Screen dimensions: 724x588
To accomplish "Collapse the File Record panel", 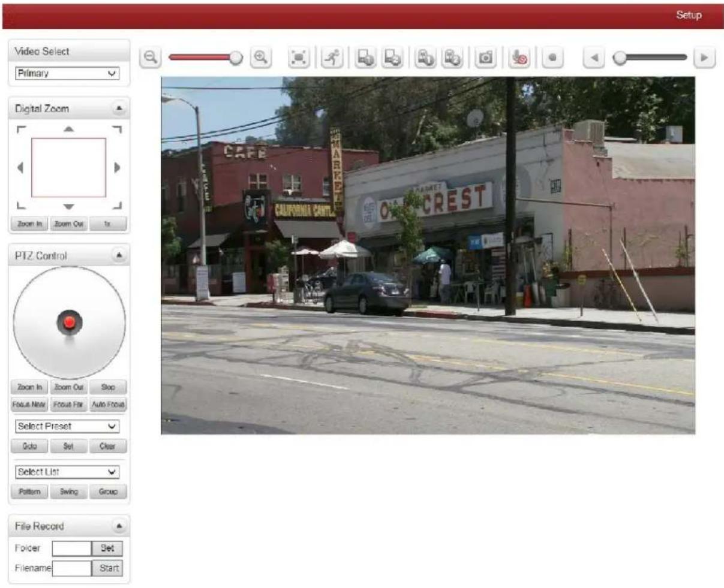I will coord(119,526).
